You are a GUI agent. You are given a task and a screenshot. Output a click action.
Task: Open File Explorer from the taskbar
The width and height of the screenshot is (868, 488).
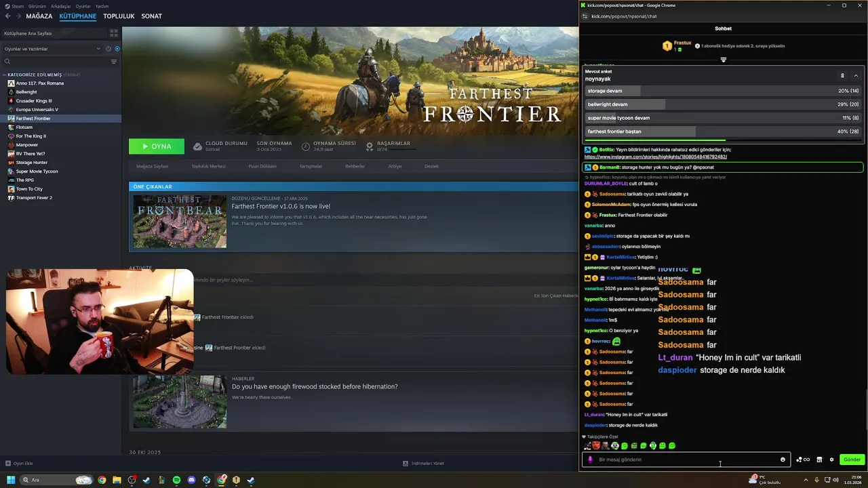click(117, 480)
